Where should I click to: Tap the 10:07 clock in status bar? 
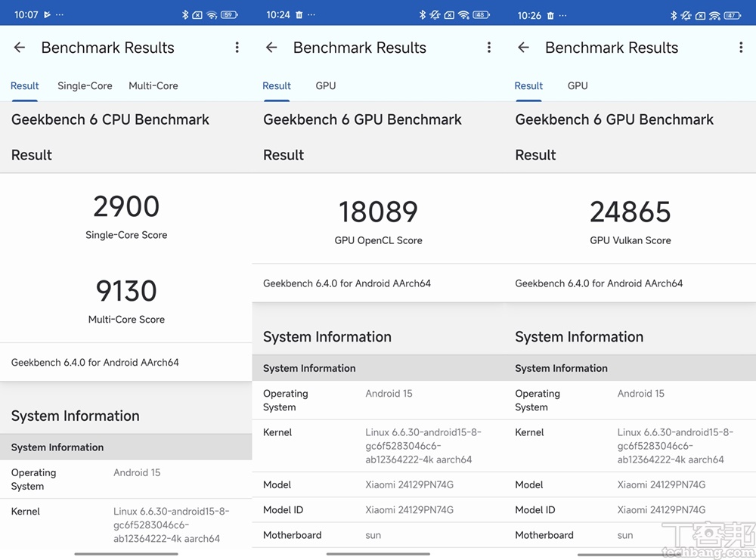pos(26,15)
